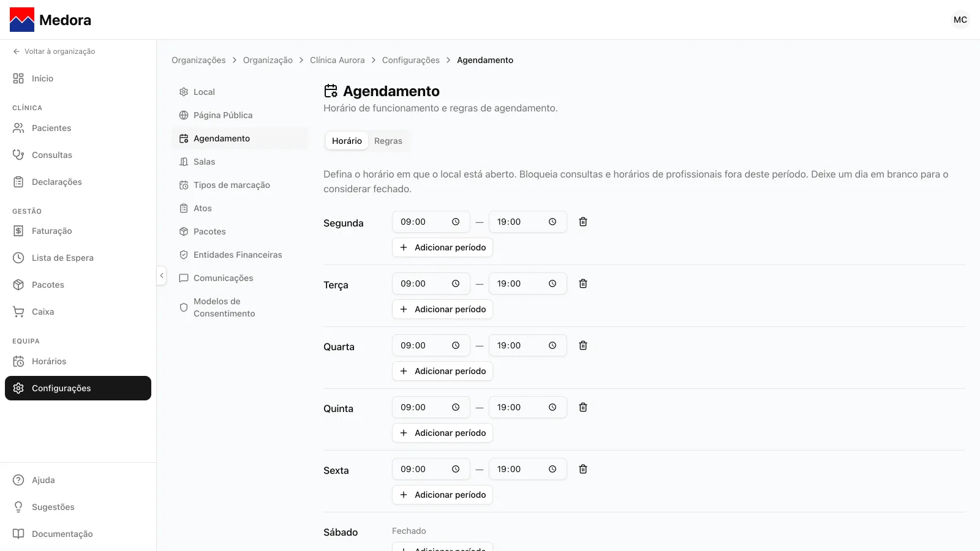Open Salas settings

pos(240,162)
